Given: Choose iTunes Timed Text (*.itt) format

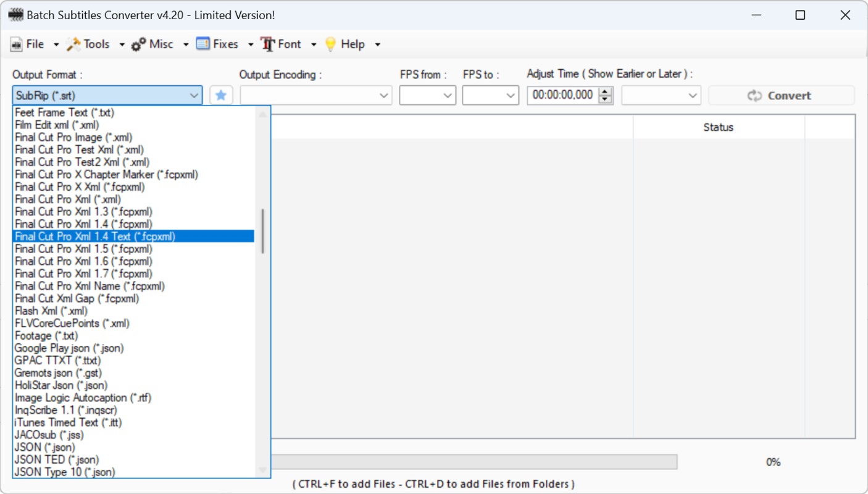Looking at the screenshot, I should pos(133,422).
